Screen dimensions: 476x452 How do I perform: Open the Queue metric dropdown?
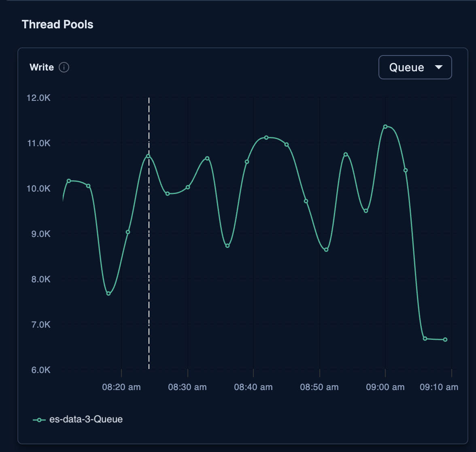click(x=415, y=67)
